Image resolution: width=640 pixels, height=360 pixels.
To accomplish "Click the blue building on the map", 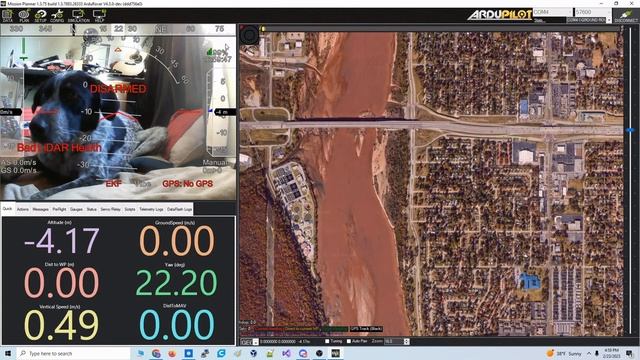I will 531,282.
